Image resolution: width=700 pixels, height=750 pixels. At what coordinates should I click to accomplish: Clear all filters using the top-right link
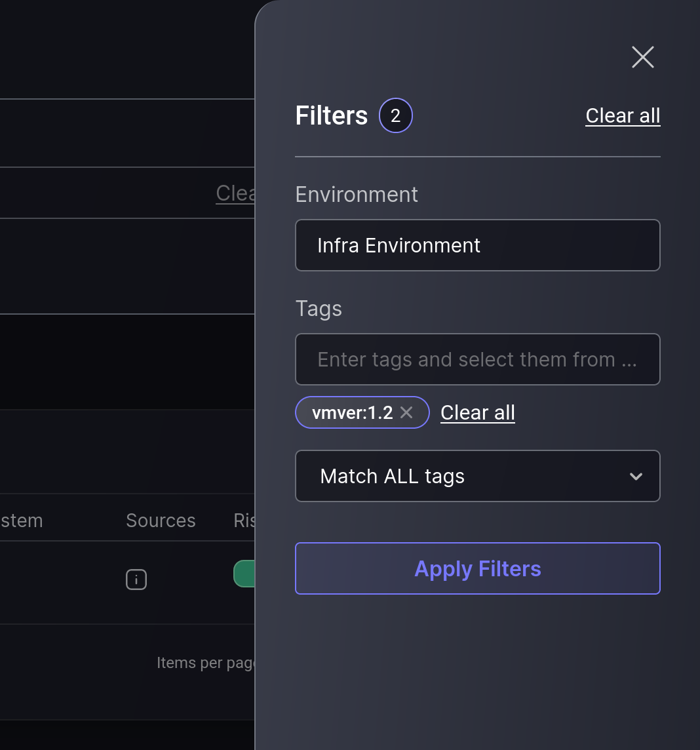[x=623, y=116]
